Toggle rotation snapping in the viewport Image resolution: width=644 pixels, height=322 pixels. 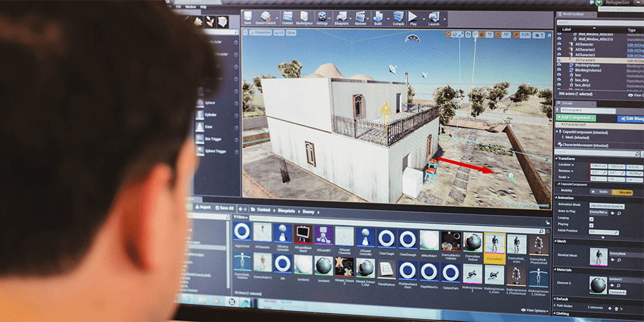coord(499,35)
